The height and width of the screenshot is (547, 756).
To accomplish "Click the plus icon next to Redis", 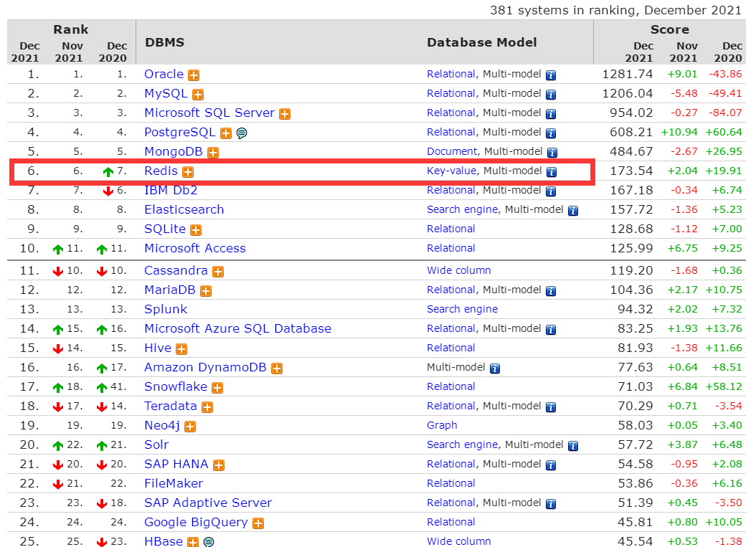I will point(188,171).
